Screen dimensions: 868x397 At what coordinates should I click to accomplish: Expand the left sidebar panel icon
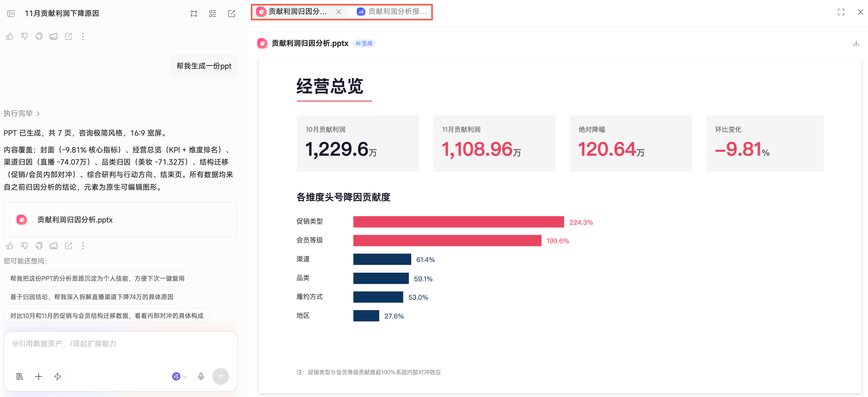(11, 14)
